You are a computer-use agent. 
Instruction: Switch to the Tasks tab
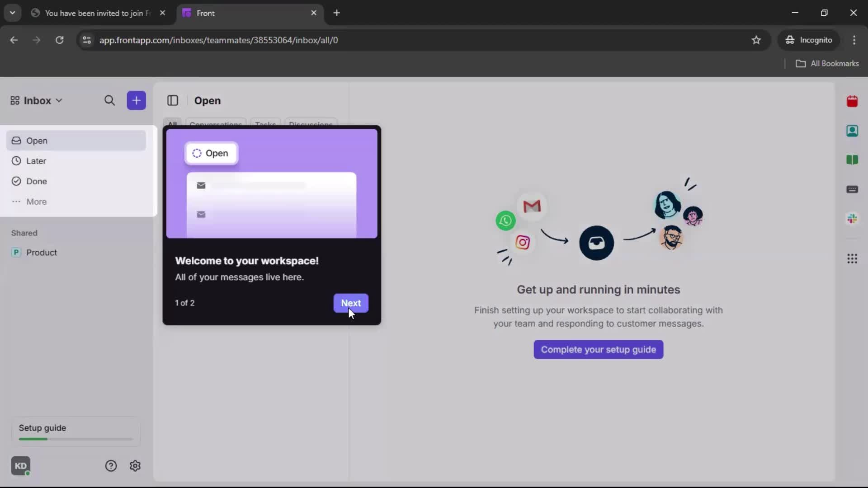(x=265, y=125)
